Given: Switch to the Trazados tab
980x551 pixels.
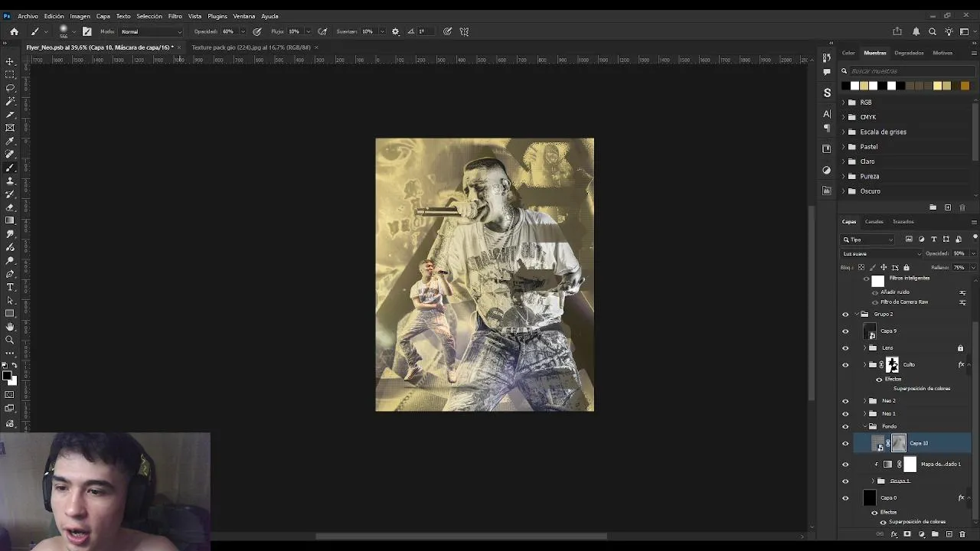Looking at the screenshot, I should pyautogui.click(x=903, y=222).
